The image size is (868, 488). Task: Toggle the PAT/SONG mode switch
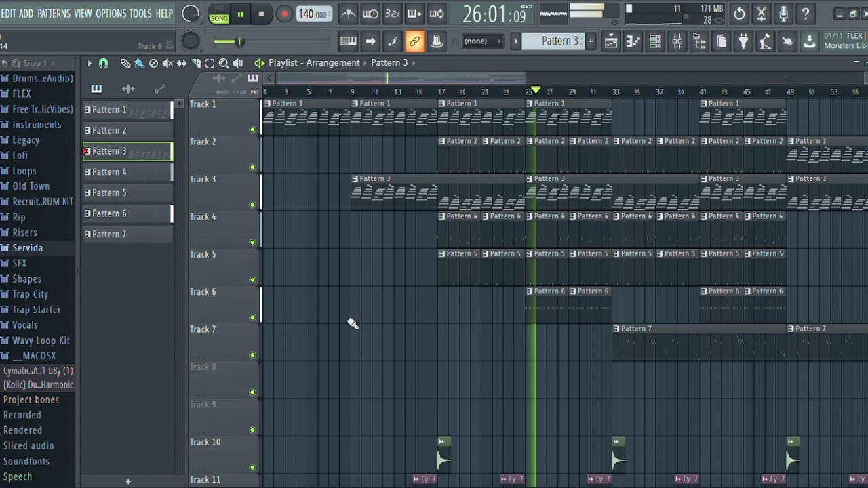point(218,14)
